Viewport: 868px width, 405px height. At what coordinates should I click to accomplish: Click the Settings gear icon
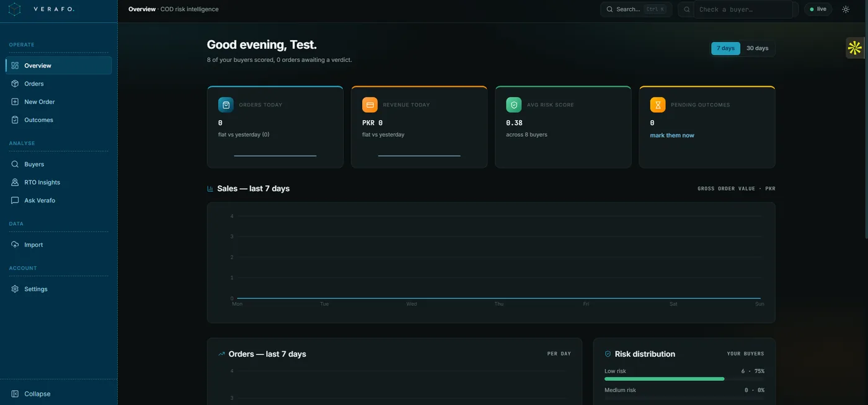[x=15, y=289]
